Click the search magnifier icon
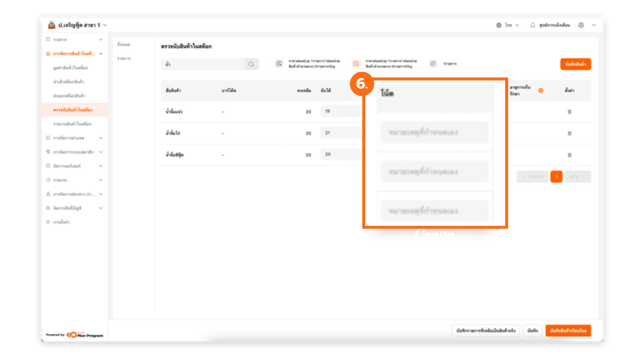 251,64
